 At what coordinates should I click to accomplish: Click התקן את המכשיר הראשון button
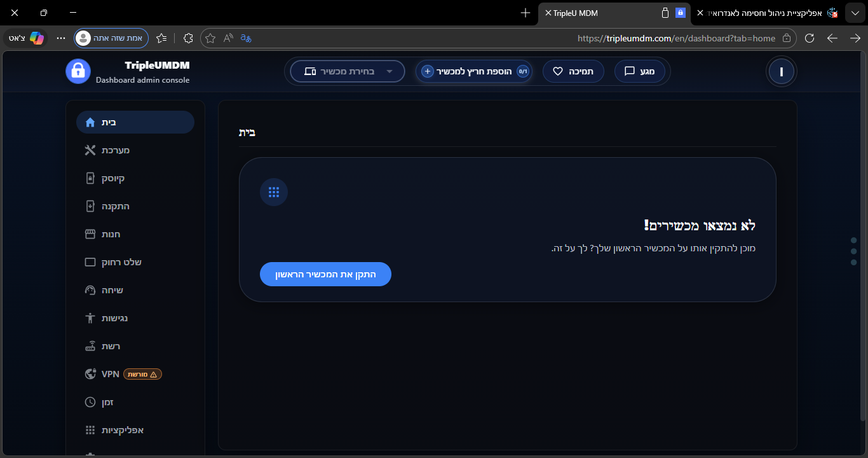pyautogui.click(x=325, y=274)
